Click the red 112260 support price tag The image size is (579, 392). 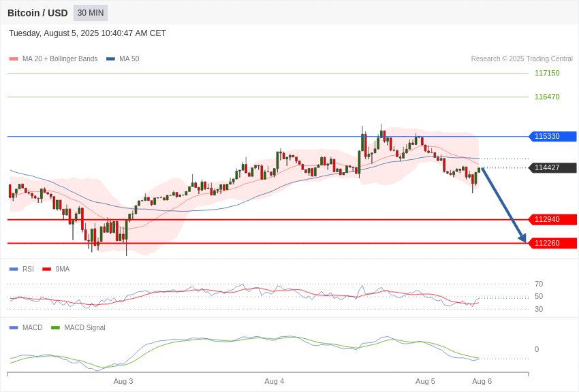click(553, 243)
